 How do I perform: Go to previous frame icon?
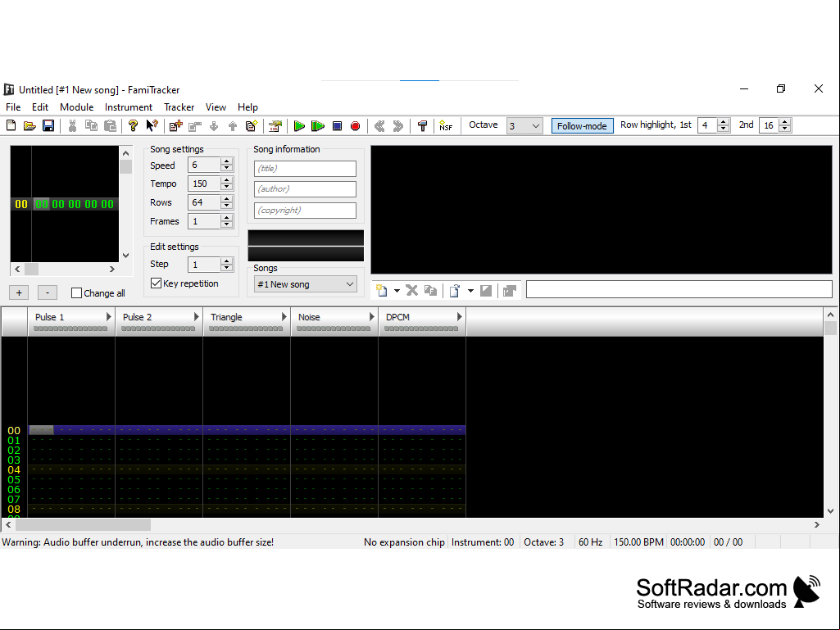[x=379, y=126]
